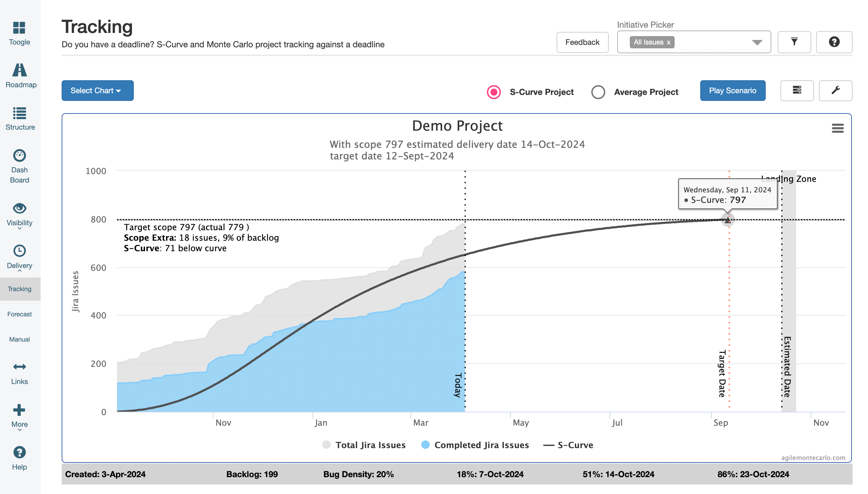Open the Roadmap road icon
This screenshot has width=868, height=494.
(20, 70)
